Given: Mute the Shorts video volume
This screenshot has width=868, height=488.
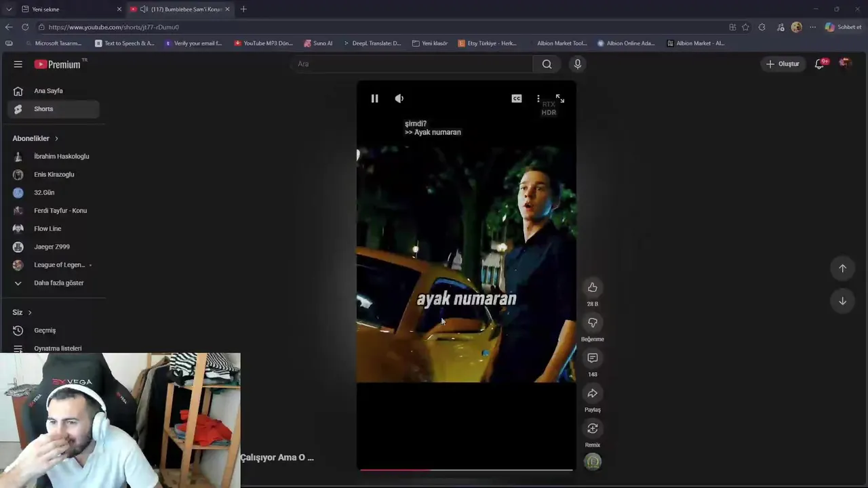Looking at the screenshot, I should pos(399,98).
